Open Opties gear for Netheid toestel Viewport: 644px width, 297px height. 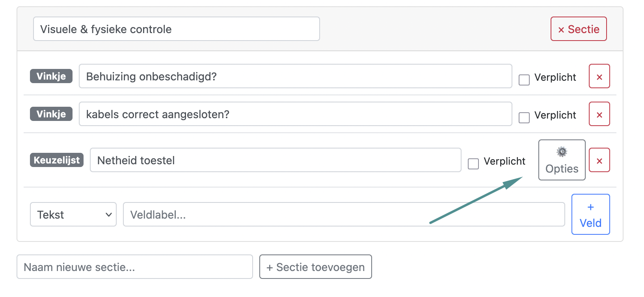coord(562,160)
